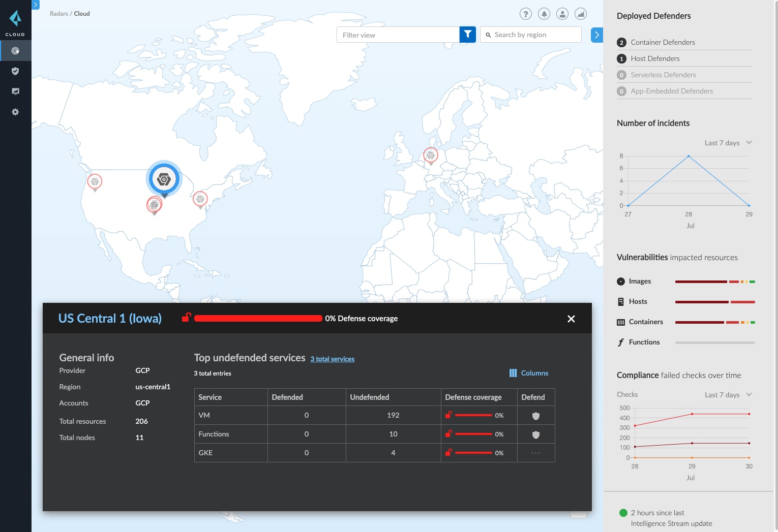
Task: Click into the Filter view field
Action: (x=398, y=35)
